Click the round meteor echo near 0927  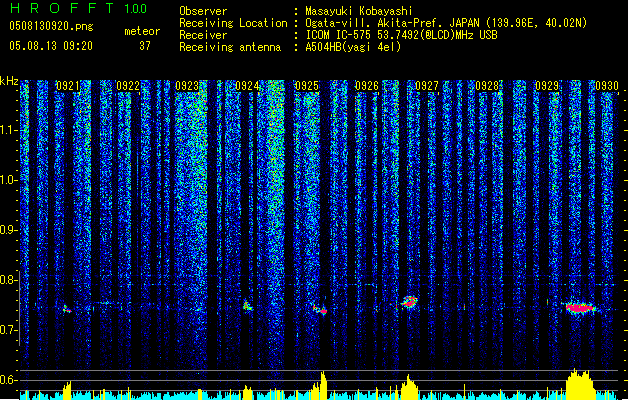410,302
